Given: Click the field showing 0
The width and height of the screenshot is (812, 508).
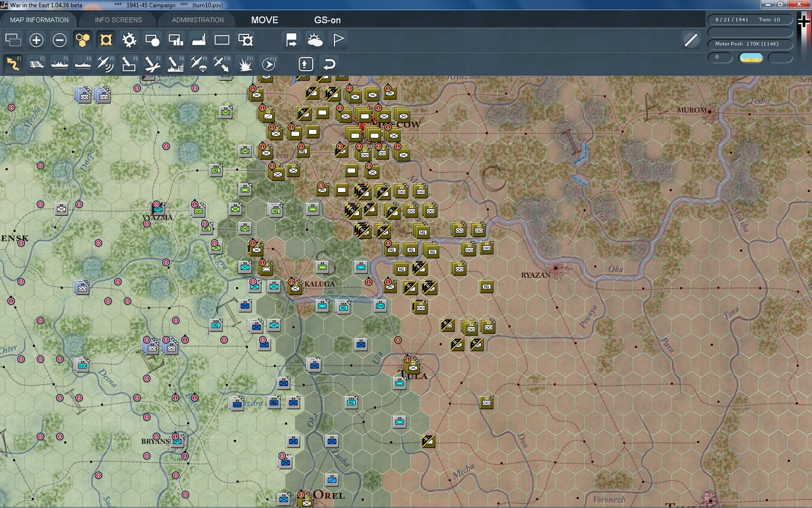Looking at the screenshot, I should click(720, 58).
